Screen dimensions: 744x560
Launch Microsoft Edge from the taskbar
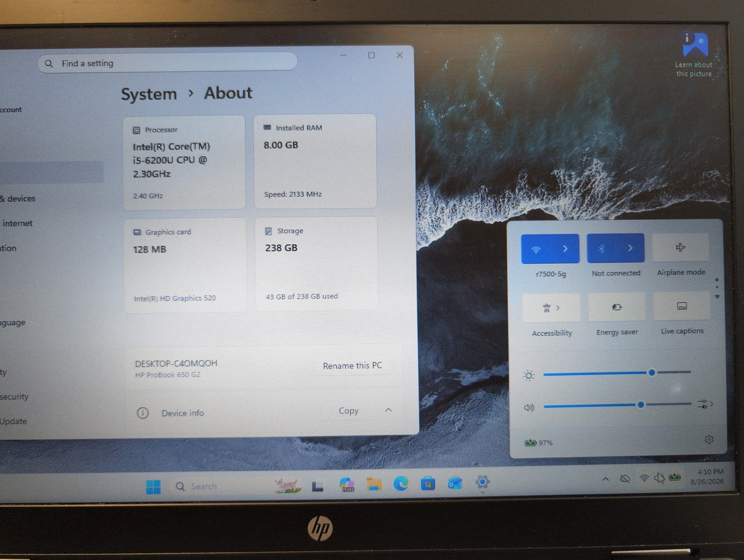pos(401,484)
